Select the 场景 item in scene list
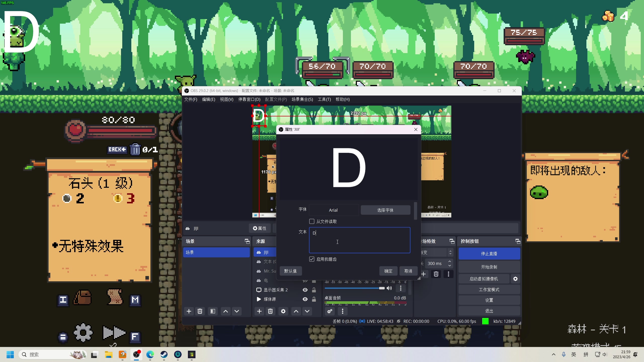This screenshot has width=644, height=362. tap(216, 252)
